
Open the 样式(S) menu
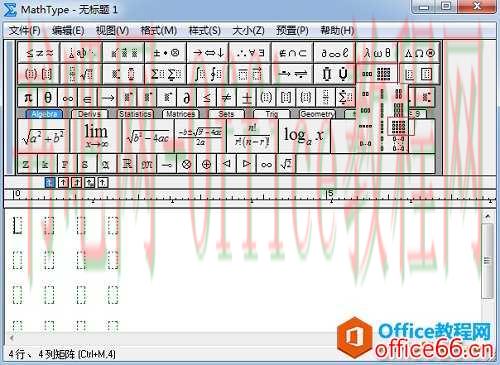[205, 31]
